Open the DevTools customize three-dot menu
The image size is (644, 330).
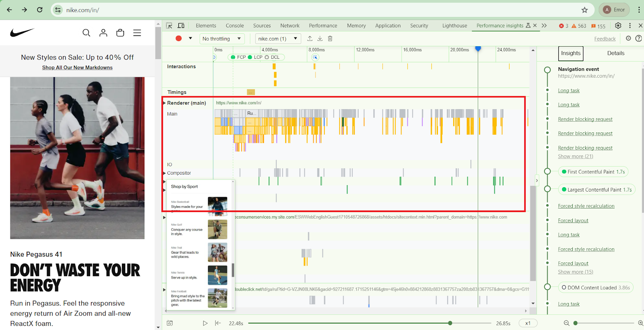coord(630,25)
